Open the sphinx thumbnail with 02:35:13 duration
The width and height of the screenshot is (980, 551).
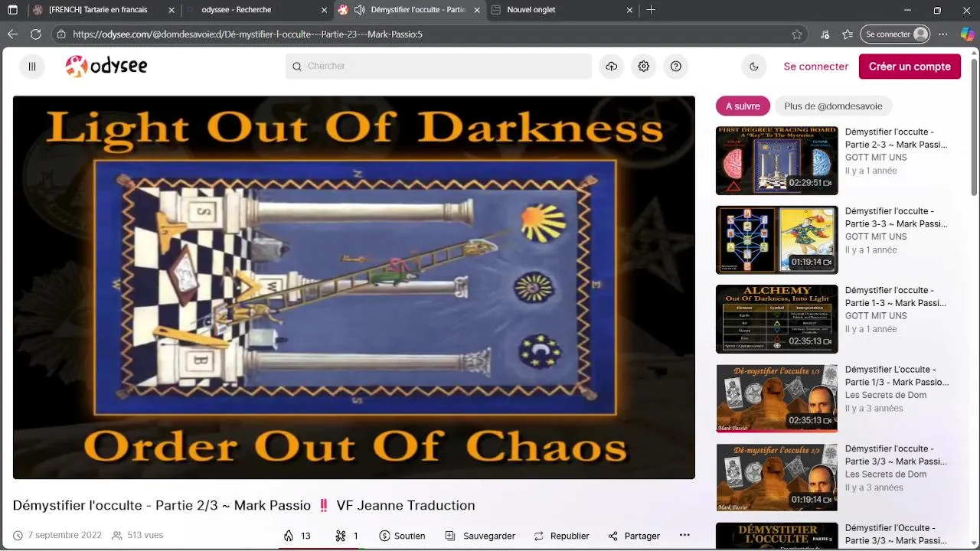click(776, 398)
